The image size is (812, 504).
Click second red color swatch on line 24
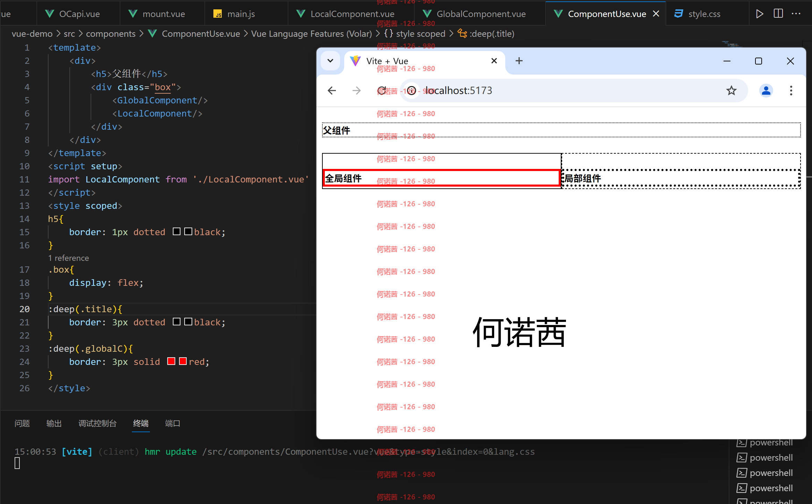tap(183, 361)
